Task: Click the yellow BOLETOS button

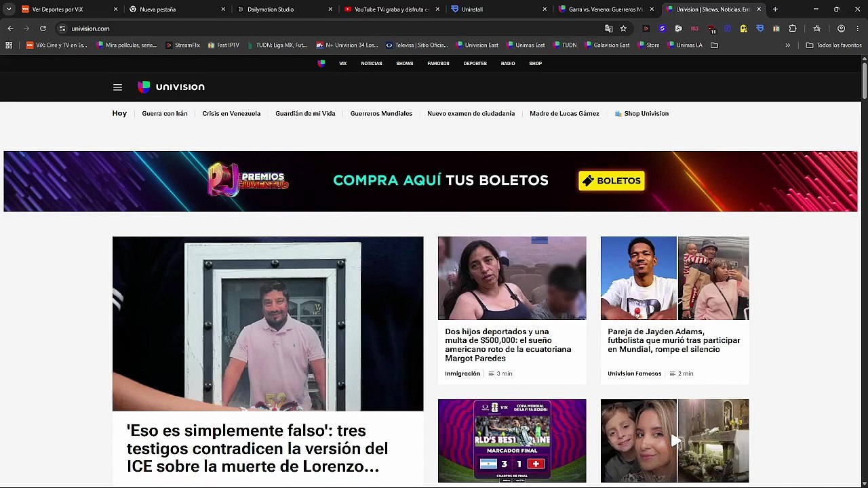Action: [x=611, y=181]
